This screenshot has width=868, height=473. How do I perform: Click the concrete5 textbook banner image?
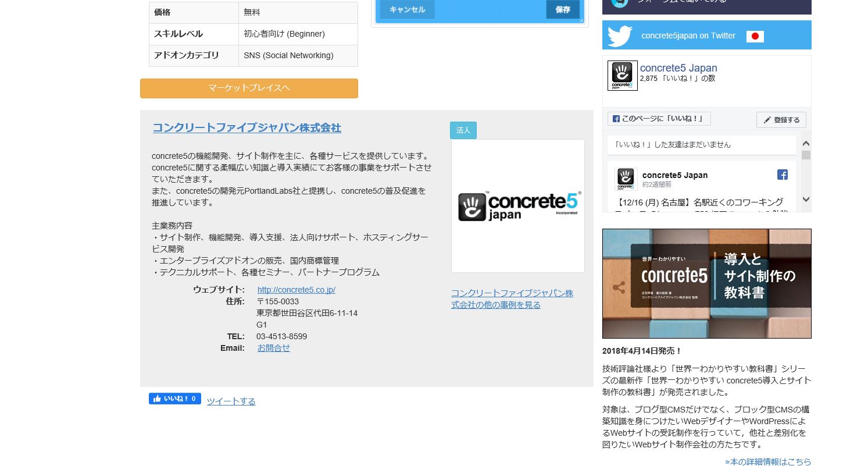pyautogui.click(x=707, y=283)
